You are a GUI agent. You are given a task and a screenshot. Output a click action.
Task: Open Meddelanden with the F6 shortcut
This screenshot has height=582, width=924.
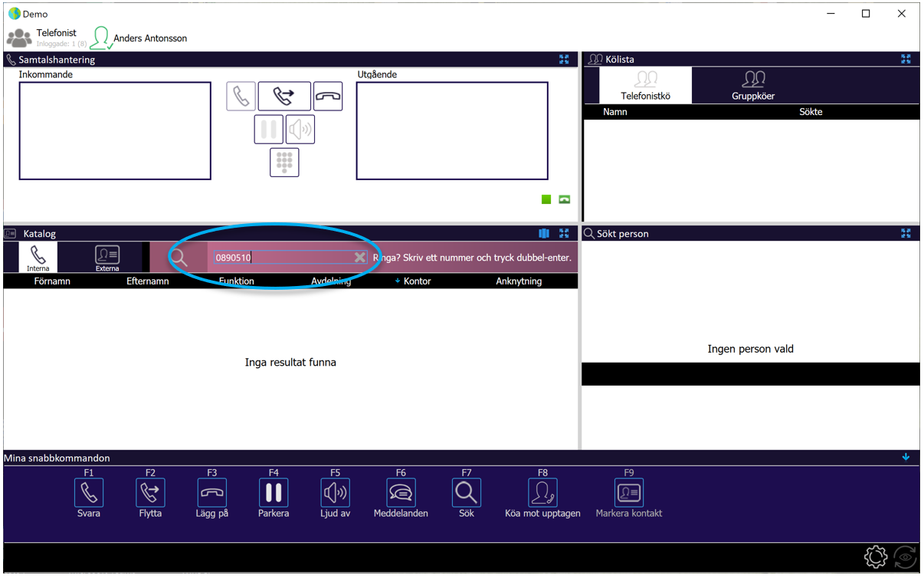pyautogui.click(x=401, y=495)
